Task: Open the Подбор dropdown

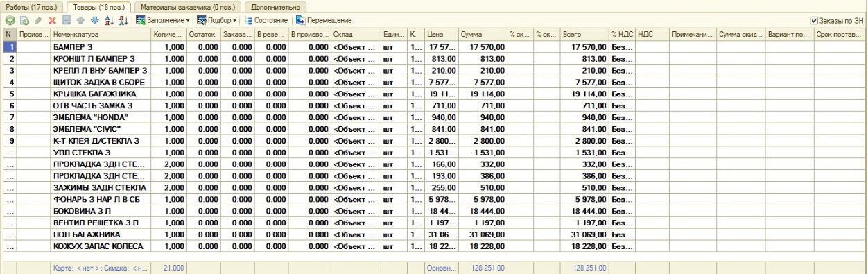Action: (217, 21)
